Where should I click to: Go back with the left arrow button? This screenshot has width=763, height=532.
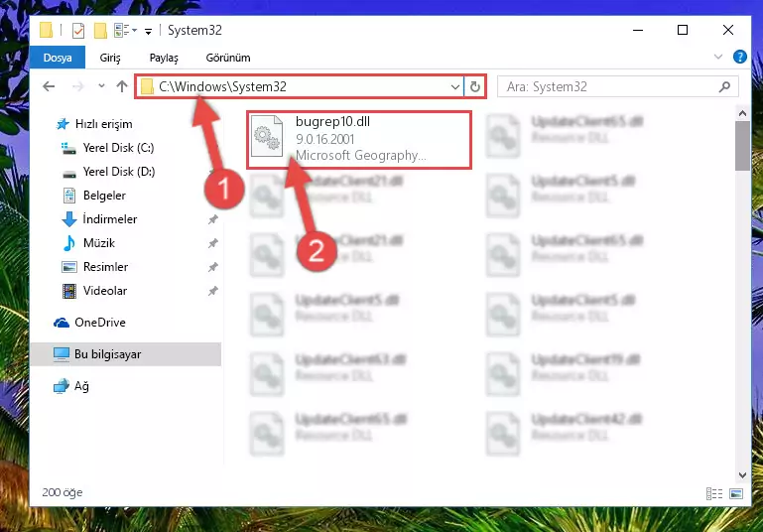(x=49, y=86)
